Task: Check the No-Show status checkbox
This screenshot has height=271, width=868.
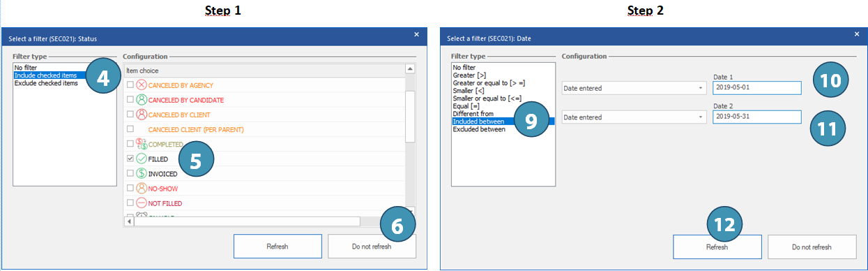Action: tap(130, 189)
